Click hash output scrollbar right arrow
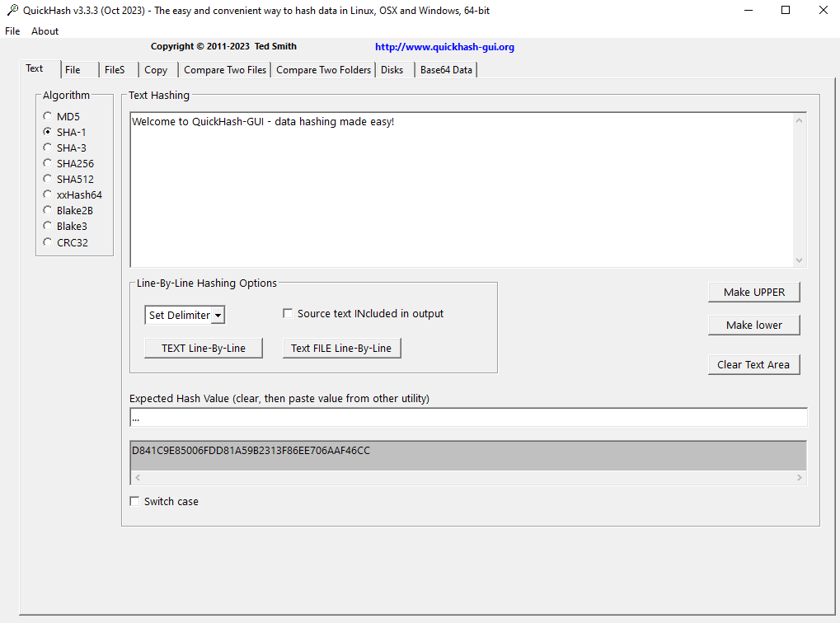Image resolution: width=840 pixels, height=623 pixels. pyautogui.click(x=800, y=477)
